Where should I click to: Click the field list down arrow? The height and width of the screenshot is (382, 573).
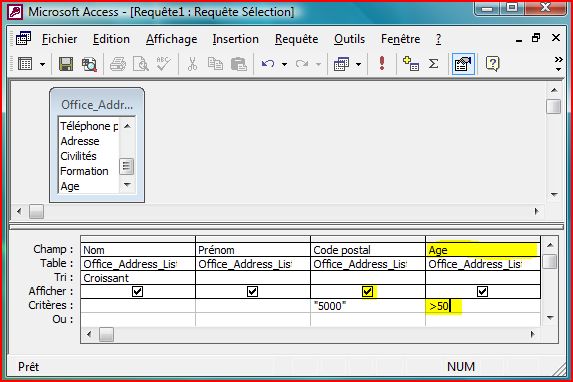127,185
